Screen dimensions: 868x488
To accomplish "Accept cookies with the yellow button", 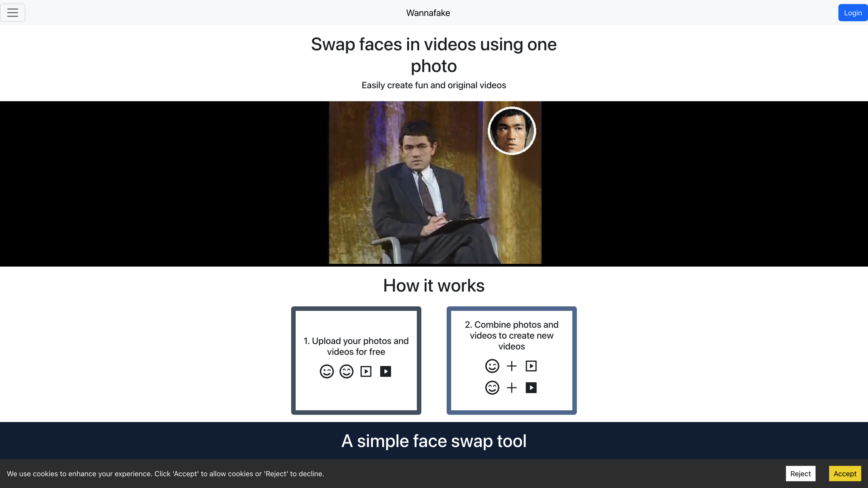I will coord(845,474).
